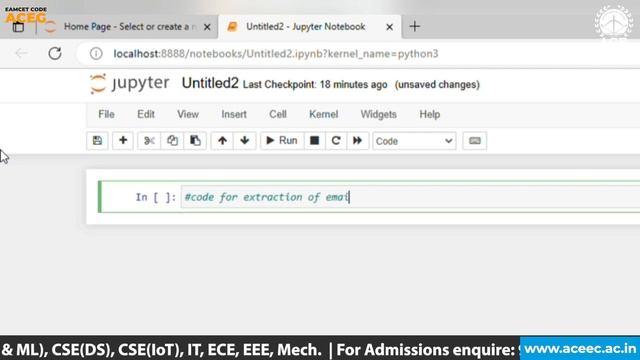Open the View menu
Viewport: 640px width, 360px height.
point(188,114)
